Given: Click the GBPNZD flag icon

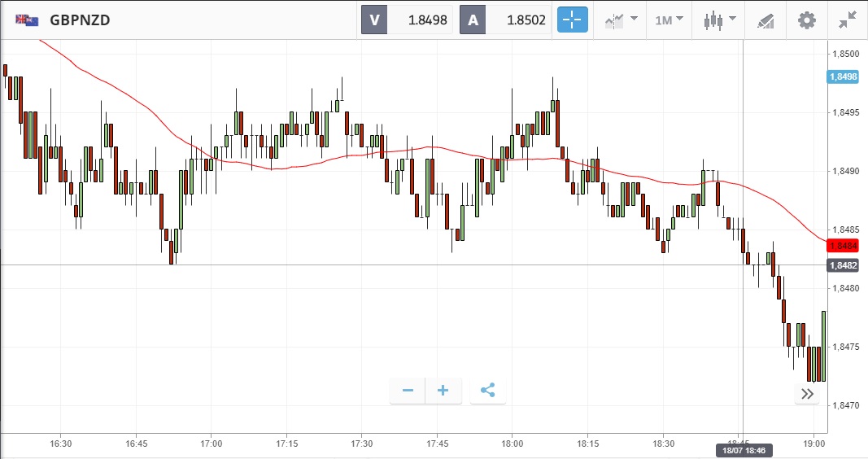Looking at the screenshot, I should tap(27, 20).
